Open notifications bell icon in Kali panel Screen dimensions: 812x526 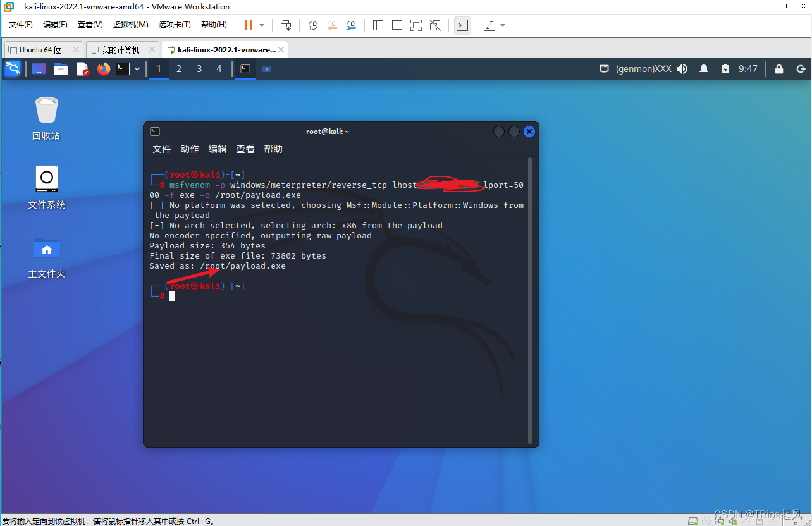(704, 69)
